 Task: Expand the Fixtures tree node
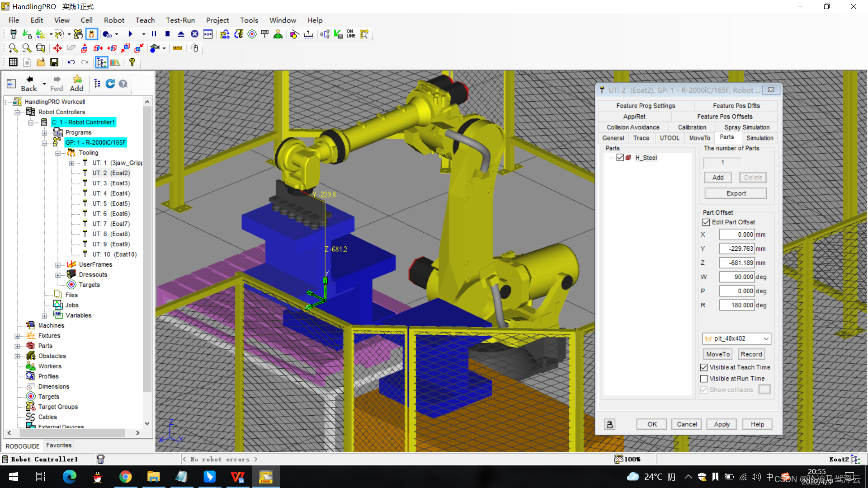pos(17,336)
